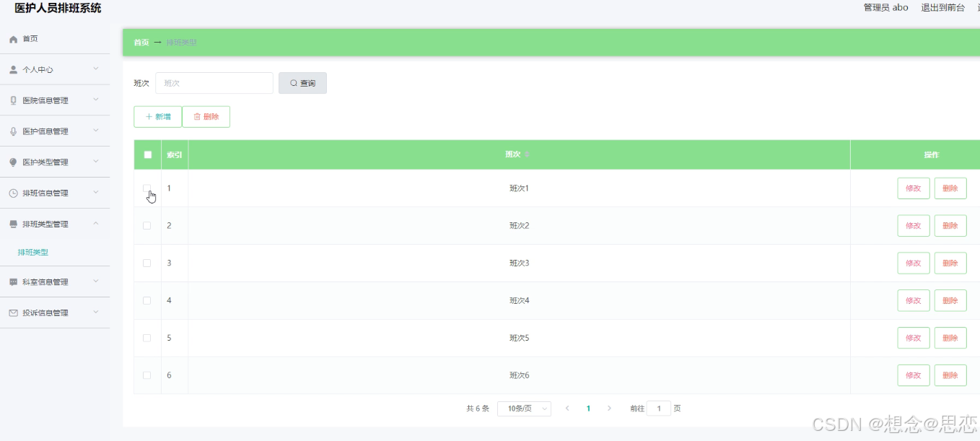
Task: Click the 新增 add button
Action: pyautogui.click(x=157, y=117)
